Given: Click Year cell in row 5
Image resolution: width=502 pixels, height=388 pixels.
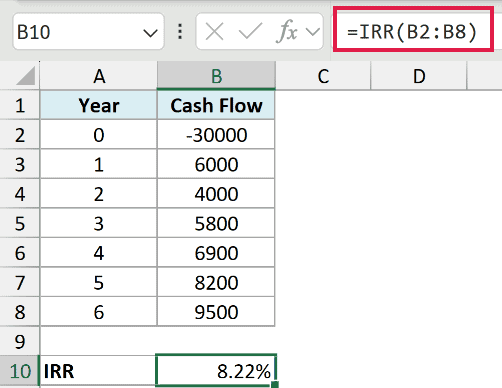Looking at the screenshot, I should pos(99,223).
